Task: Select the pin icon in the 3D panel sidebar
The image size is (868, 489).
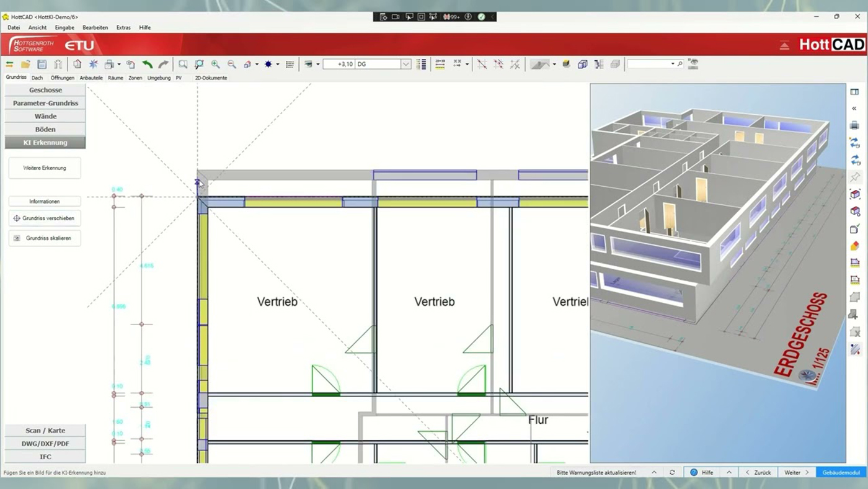Action: pyautogui.click(x=855, y=176)
